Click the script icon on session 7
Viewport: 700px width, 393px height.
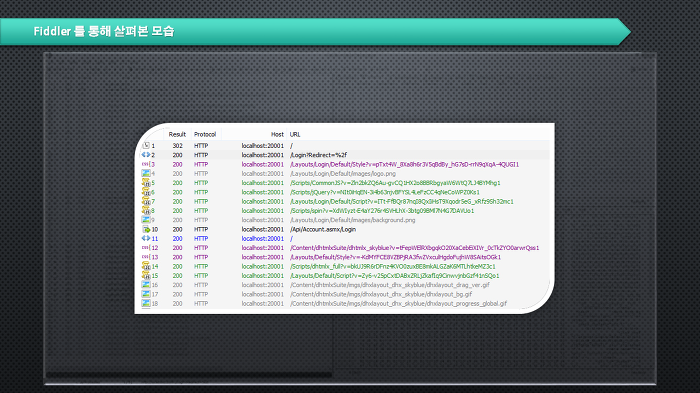click(x=146, y=201)
